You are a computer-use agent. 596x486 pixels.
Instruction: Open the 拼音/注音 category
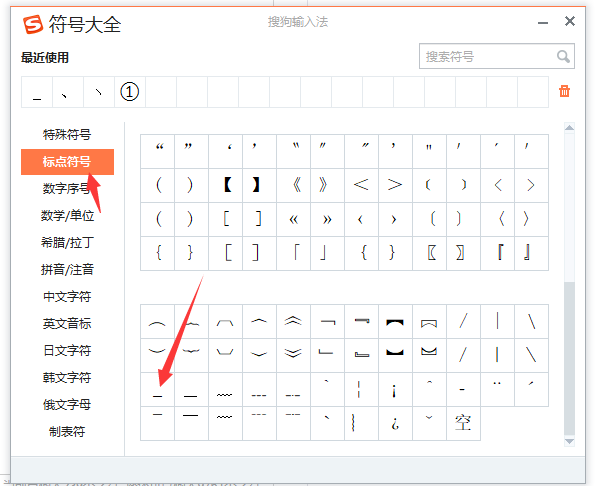pyautogui.click(x=67, y=269)
